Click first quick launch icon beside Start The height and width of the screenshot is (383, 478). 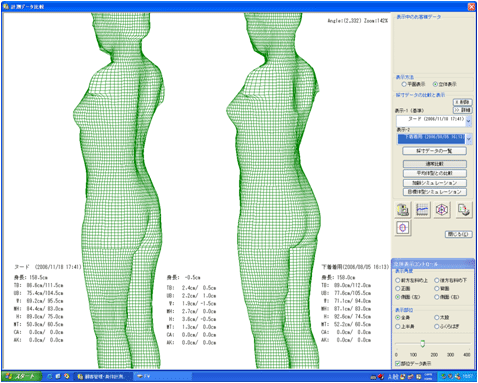[50, 376]
